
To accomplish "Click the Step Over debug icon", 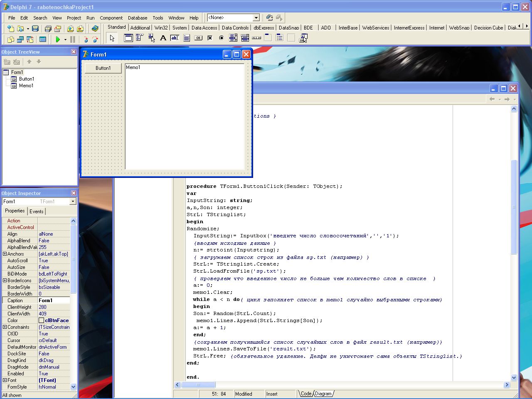I will [95, 39].
